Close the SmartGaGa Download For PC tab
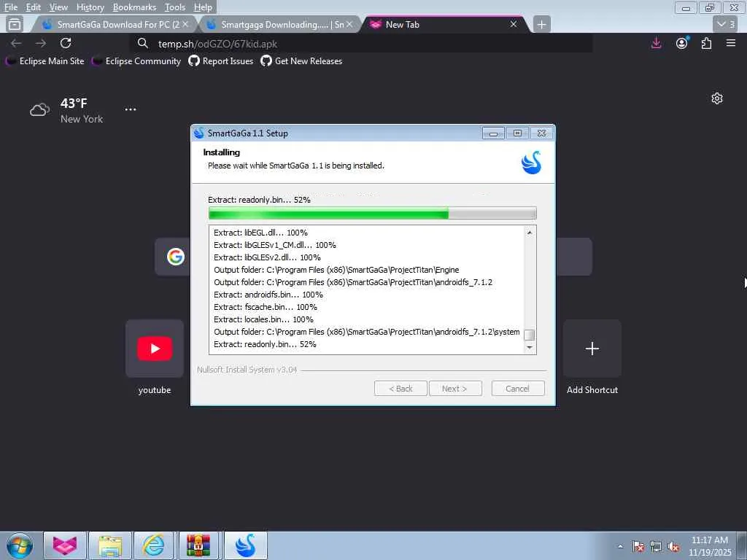This screenshot has height=560, width=747. pos(185,24)
